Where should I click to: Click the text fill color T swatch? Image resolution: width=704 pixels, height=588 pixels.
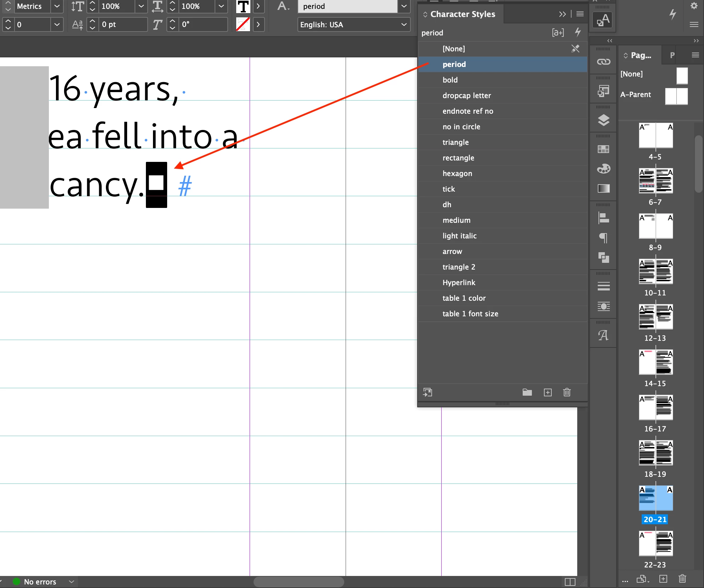pyautogui.click(x=243, y=6)
